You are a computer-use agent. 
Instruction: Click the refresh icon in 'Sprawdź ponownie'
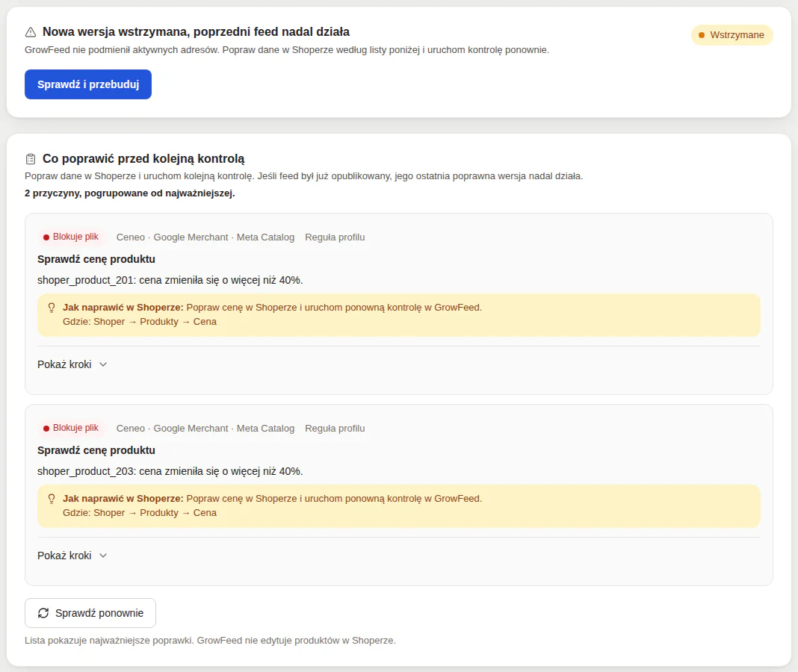click(43, 613)
